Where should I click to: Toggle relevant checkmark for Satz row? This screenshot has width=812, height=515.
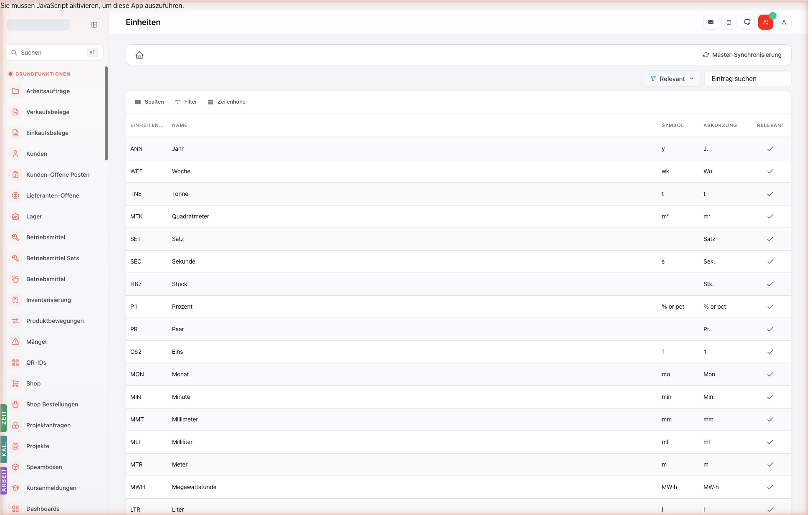tap(770, 239)
